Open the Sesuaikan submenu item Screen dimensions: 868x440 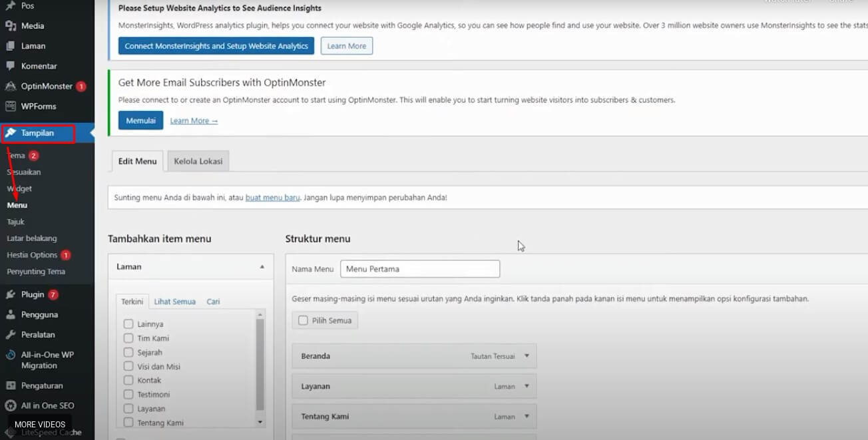coord(24,172)
